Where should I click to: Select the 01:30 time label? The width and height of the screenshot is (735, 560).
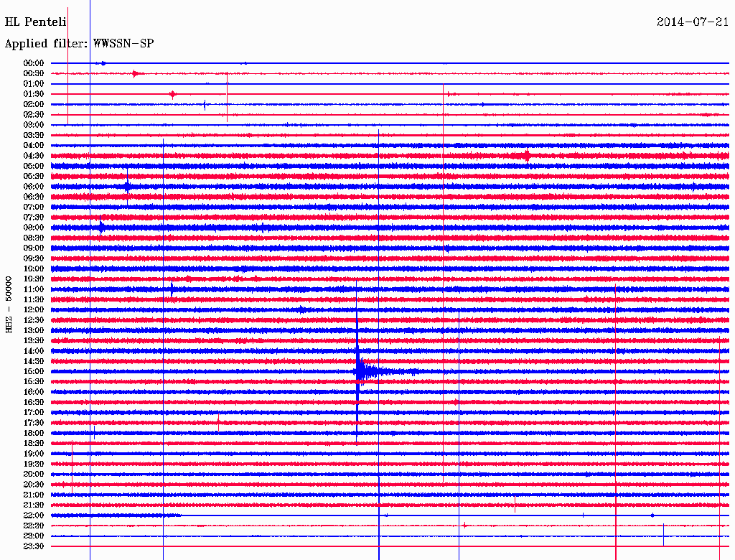click(x=33, y=94)
